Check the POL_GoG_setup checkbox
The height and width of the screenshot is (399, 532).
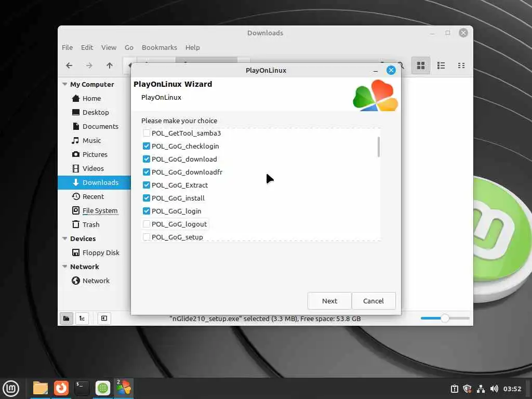(x=146, y=237)
